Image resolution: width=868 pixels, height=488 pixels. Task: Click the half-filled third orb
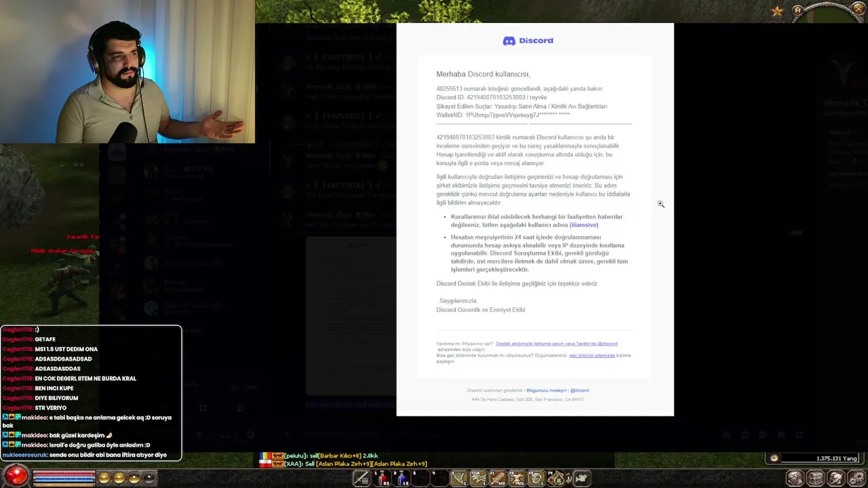[x=134, y=478]
